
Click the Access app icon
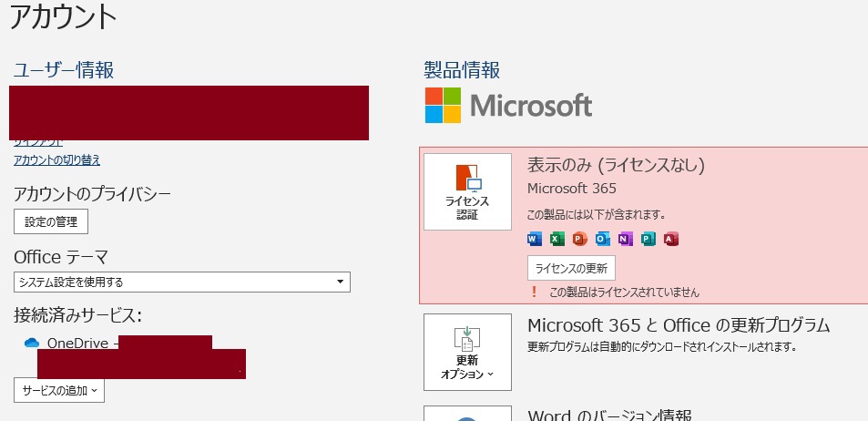point(671,240)
